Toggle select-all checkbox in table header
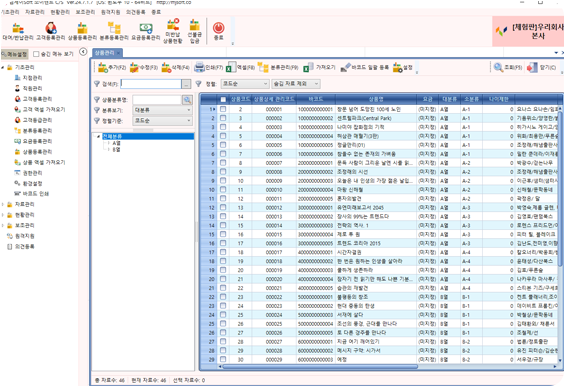Screen dimensions: 565x387 coord(223,99)
